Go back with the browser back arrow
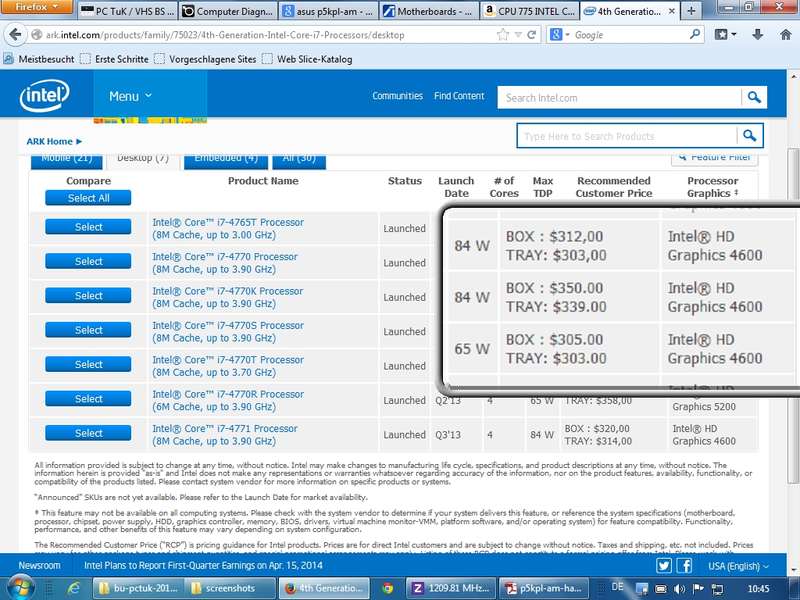 (15, 35)
